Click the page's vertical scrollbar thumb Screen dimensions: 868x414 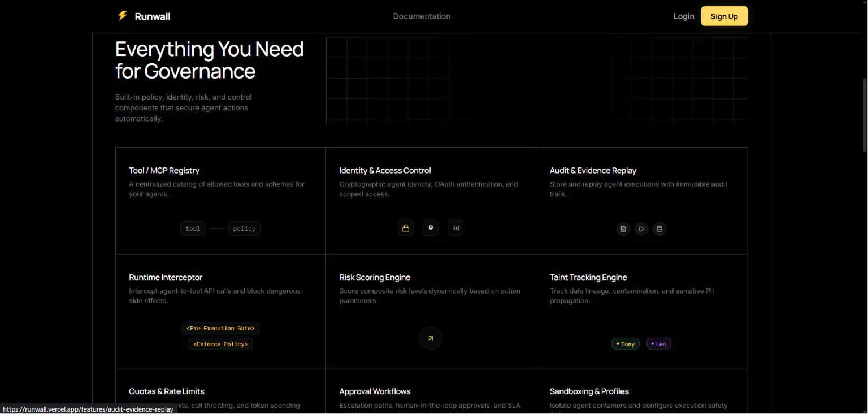click(864, 115)
